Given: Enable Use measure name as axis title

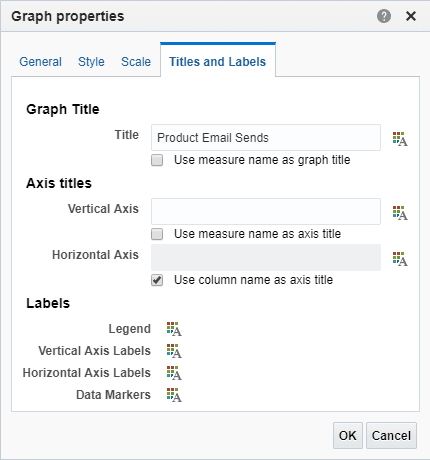Looking at the screenshot, I should tap(157, 234).
